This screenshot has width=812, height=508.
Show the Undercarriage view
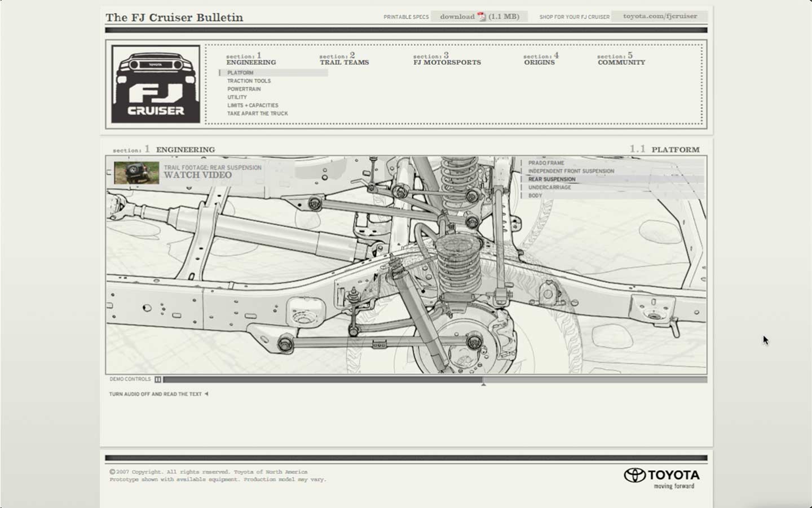[549, 187]
